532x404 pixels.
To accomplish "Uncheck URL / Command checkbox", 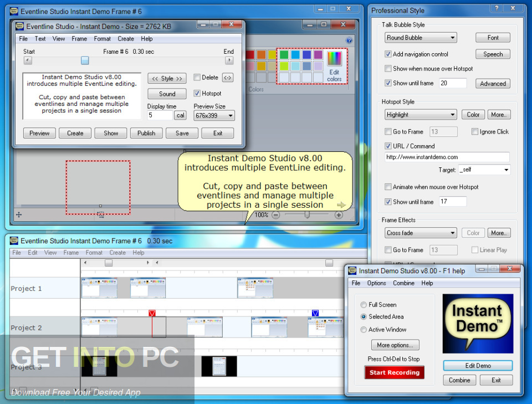I will 388,146.
